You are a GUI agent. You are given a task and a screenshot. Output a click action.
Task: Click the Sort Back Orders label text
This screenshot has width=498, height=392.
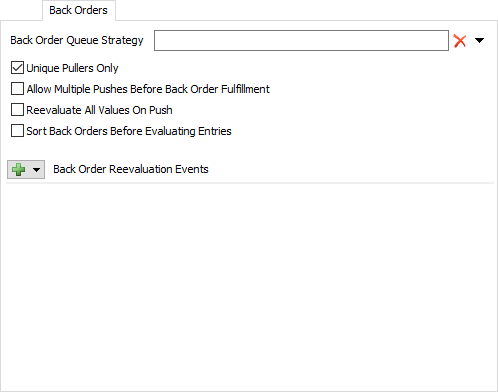tap(129, 131)
